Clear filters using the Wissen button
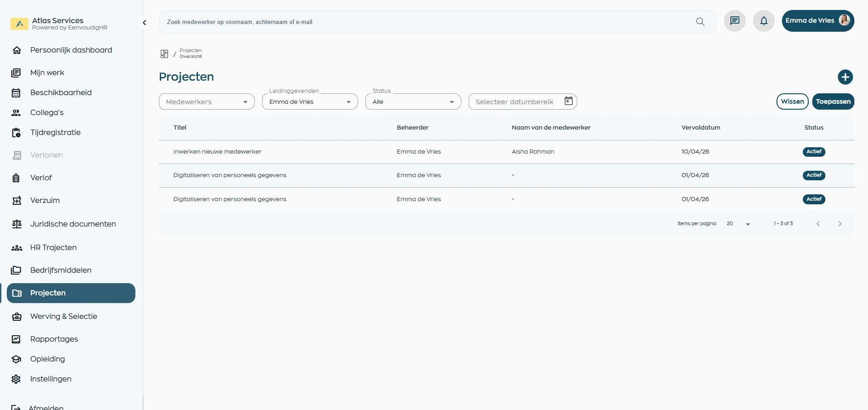The image size is (868, 410). (x=792, y=101)
